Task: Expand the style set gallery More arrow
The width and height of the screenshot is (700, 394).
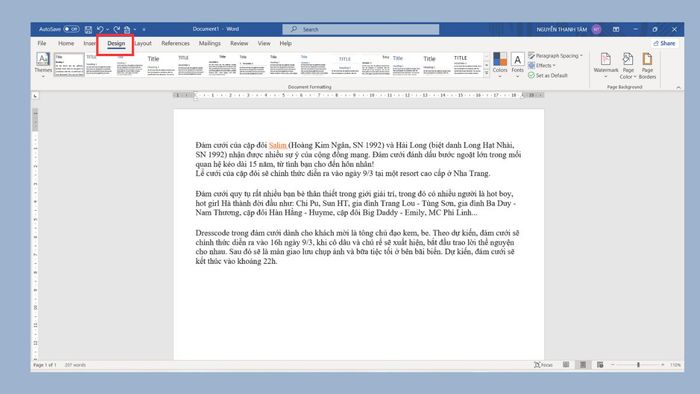Action: point(487,74)
